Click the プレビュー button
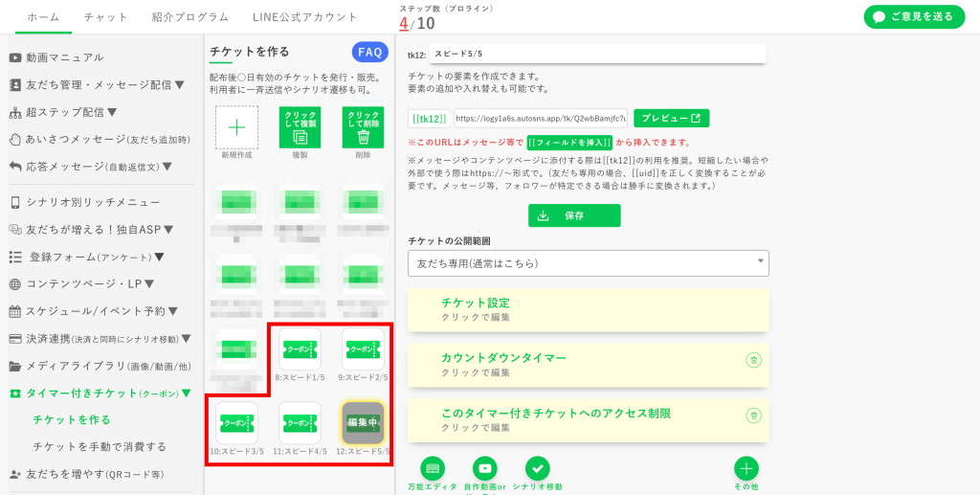The width and height of the screenshot is (980, 495). (x=671, y=118)
